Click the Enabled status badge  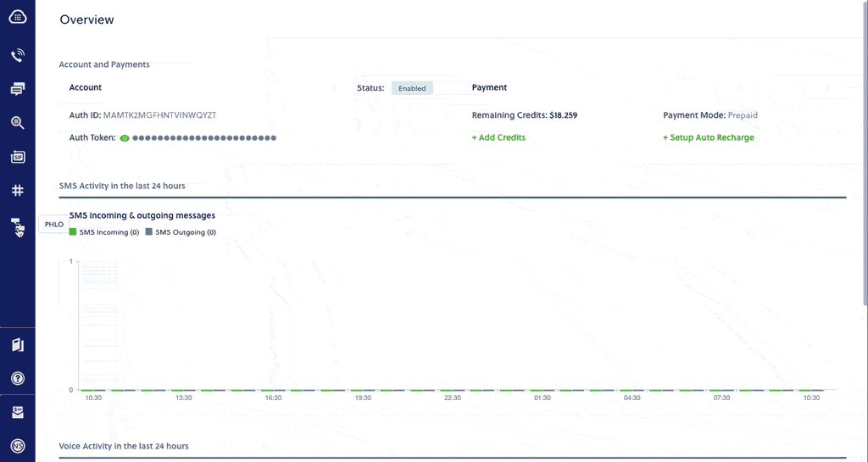click(x=412, y=88)
